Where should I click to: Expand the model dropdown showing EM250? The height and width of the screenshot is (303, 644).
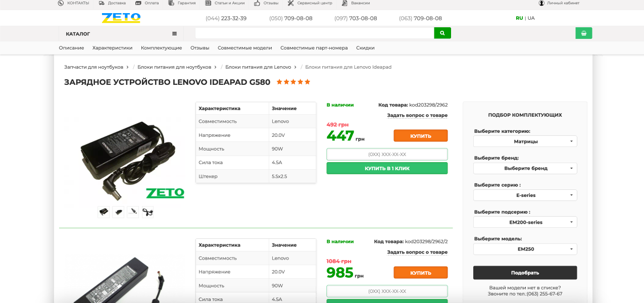[525, 249]
